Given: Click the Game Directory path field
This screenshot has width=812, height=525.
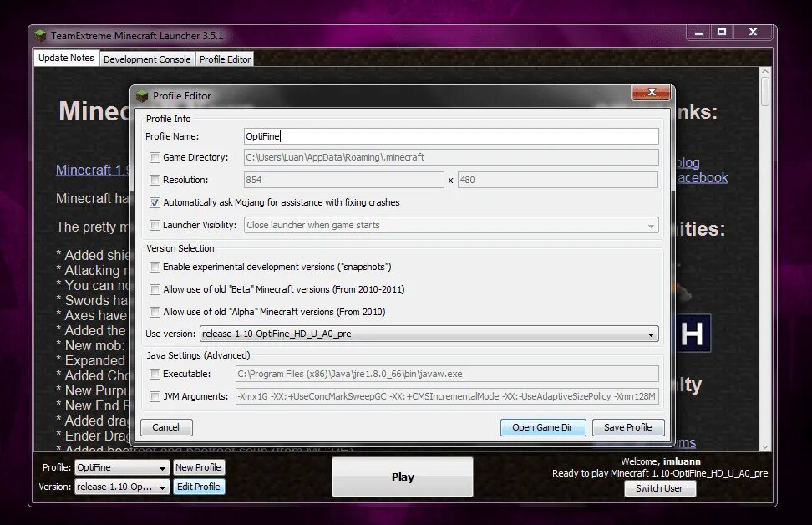Looking at the screenshot, I should pos(451,157).
